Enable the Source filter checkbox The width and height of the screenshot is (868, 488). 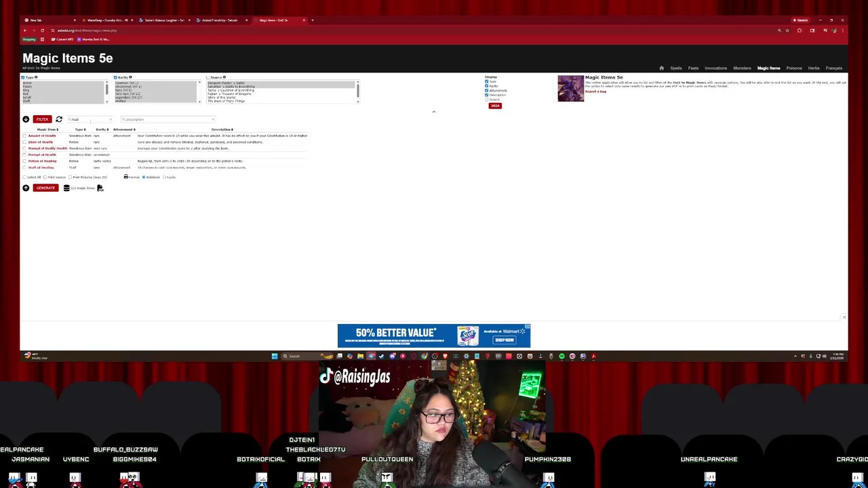[208, 77]
